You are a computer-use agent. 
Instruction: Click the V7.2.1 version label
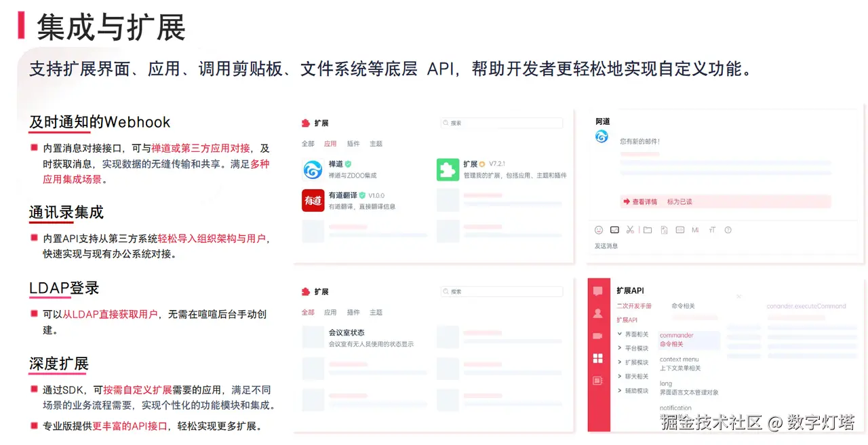click(497, 164)
